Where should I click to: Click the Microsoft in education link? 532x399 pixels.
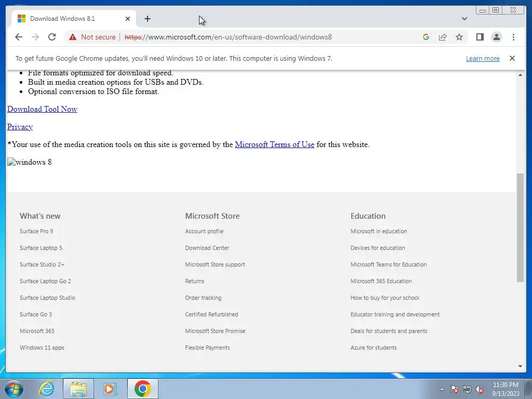coord(379,231)
